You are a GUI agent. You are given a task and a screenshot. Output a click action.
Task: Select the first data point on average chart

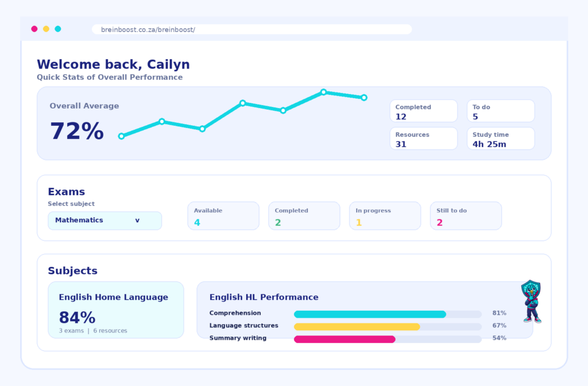(x=121, y=136)
